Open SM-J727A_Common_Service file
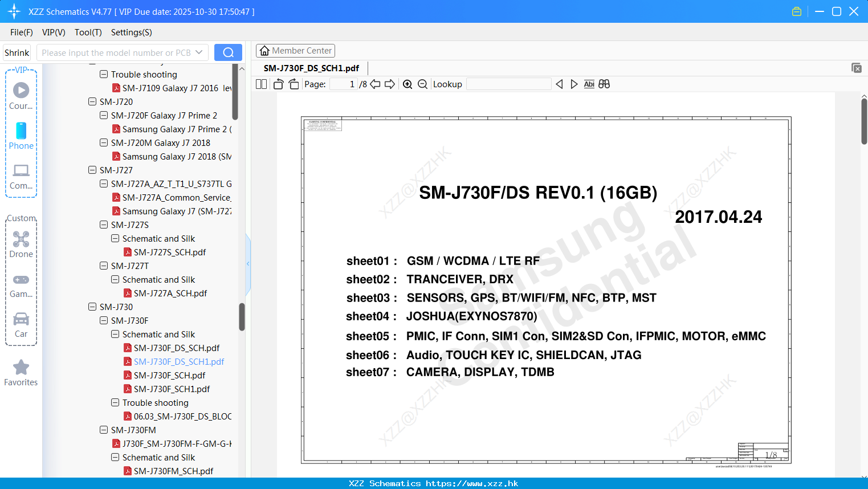The image size is (868, 489). click(x=177, y=197)
